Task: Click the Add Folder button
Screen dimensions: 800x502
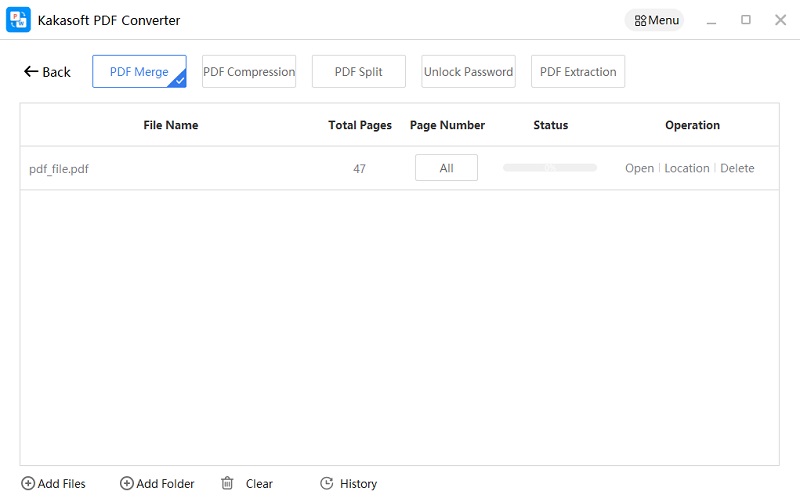Action: tap(157, 483)
